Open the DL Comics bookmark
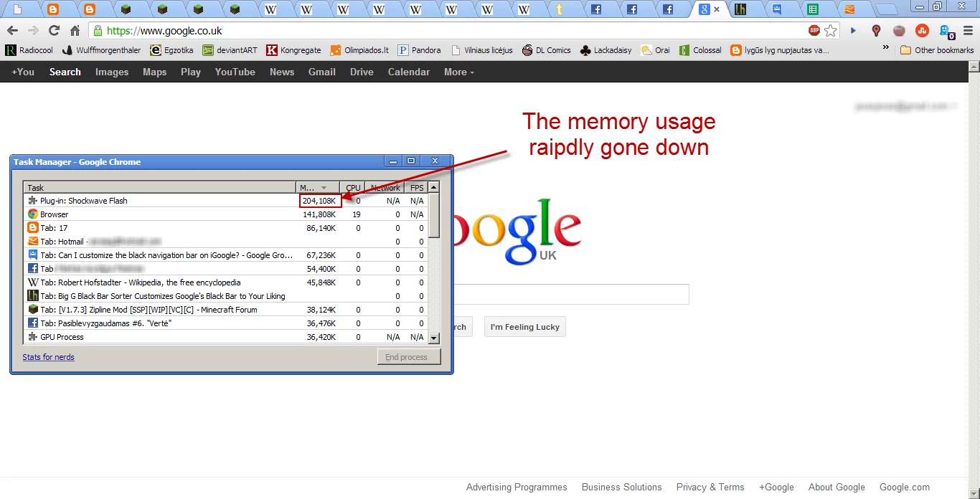This screenshot has width=980, height=499. [x=547, y=50]
